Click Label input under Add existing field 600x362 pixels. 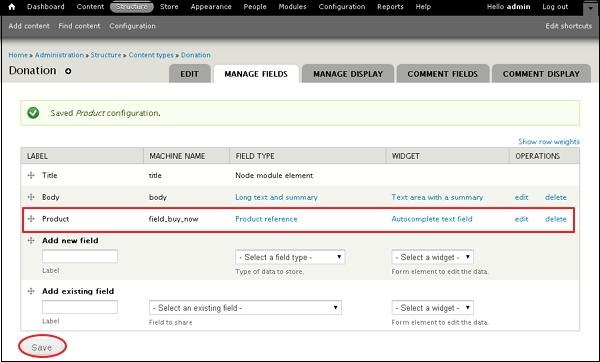coord(80,307)
